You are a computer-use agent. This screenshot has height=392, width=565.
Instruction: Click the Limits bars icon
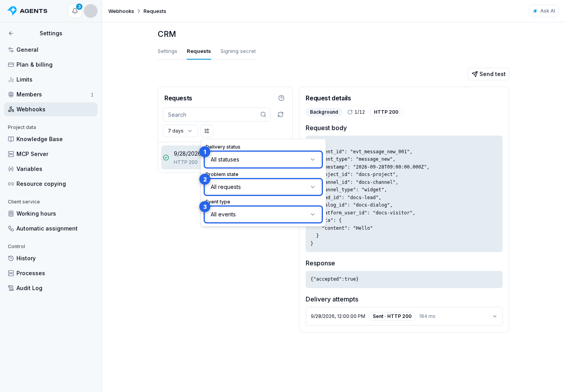coord(11,80)
